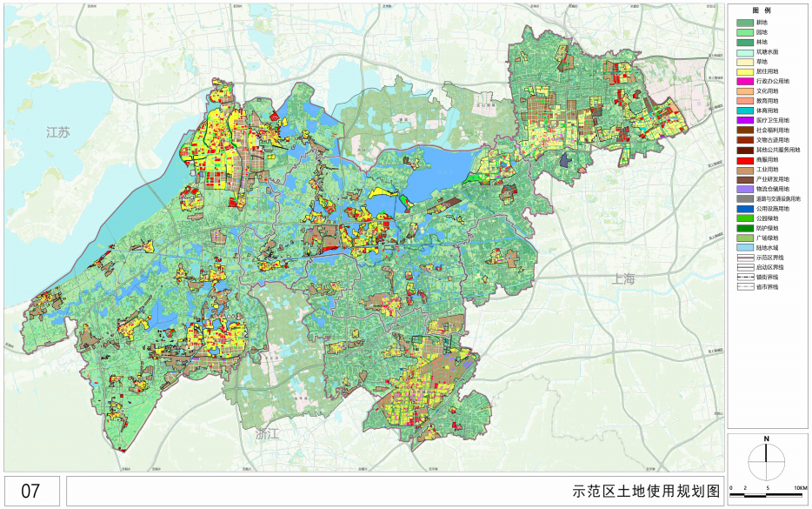The image size is (812, 509).
Task: Click the north arrow compass symbol
Action: pyautogui.click(x=767, y=462)
